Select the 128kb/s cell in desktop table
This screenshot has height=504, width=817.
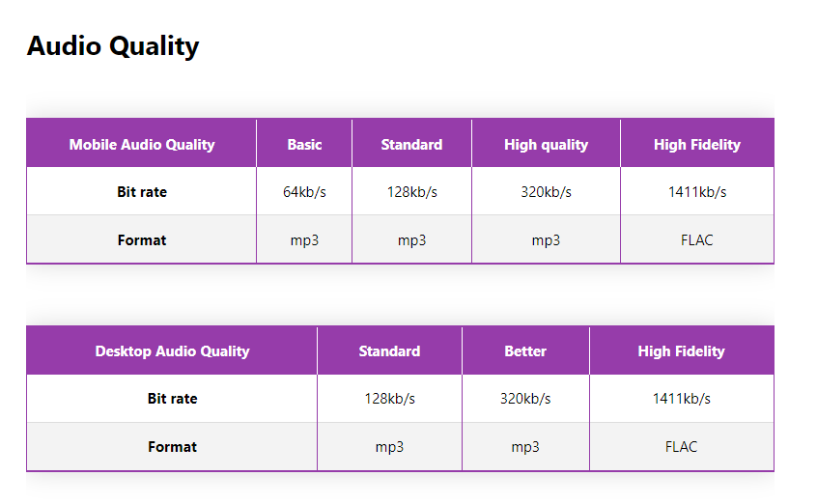tap(389, 398)
